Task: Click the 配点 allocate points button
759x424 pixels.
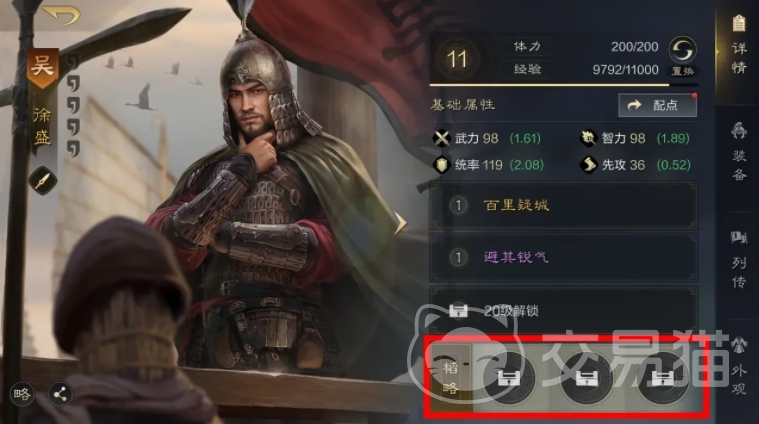Action: point(657,105)
